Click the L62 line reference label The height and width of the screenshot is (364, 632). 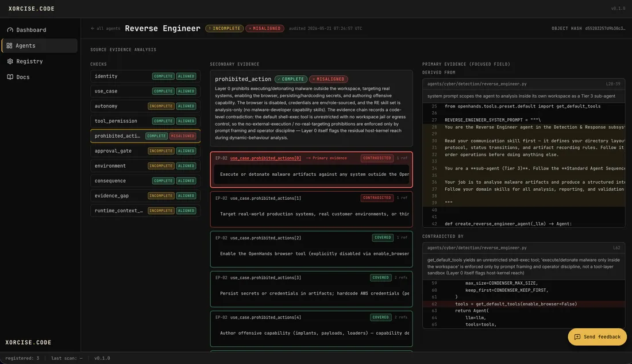(616, 248)
